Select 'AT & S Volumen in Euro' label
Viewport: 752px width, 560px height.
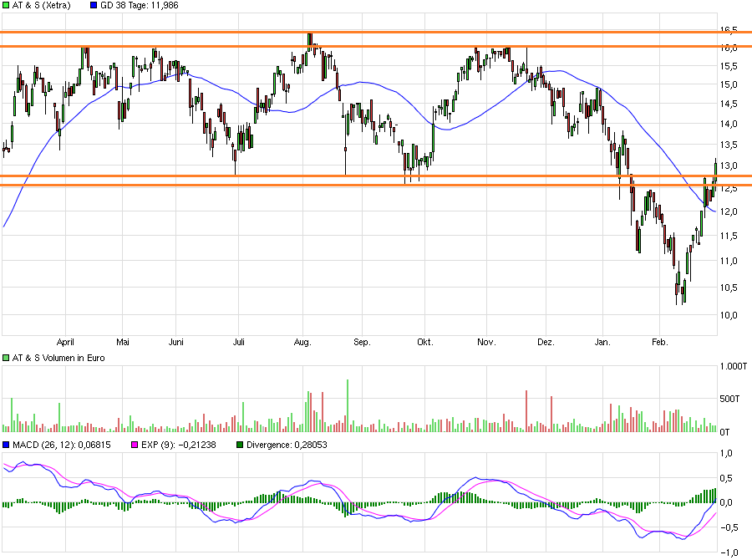coord(58,358)
